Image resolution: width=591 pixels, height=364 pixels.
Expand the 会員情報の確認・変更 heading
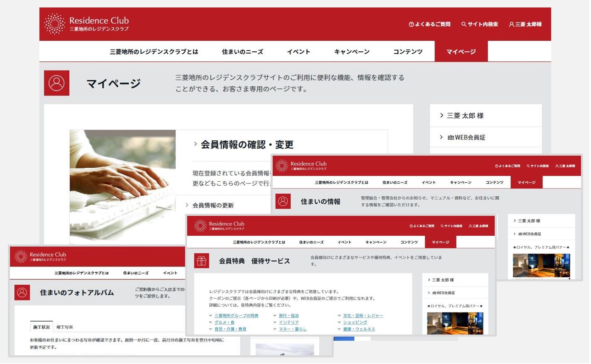click(x=247, y=144)
